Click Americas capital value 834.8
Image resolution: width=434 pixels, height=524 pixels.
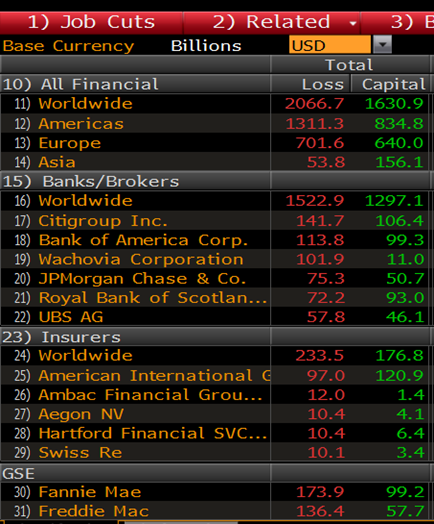pyautogui.click(x=399, y=124)
